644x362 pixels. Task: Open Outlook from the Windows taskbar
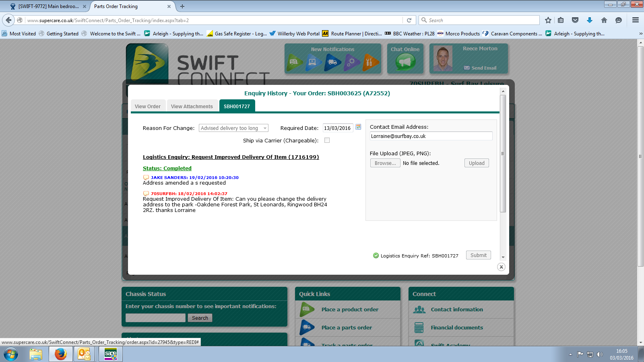(85, 354)
